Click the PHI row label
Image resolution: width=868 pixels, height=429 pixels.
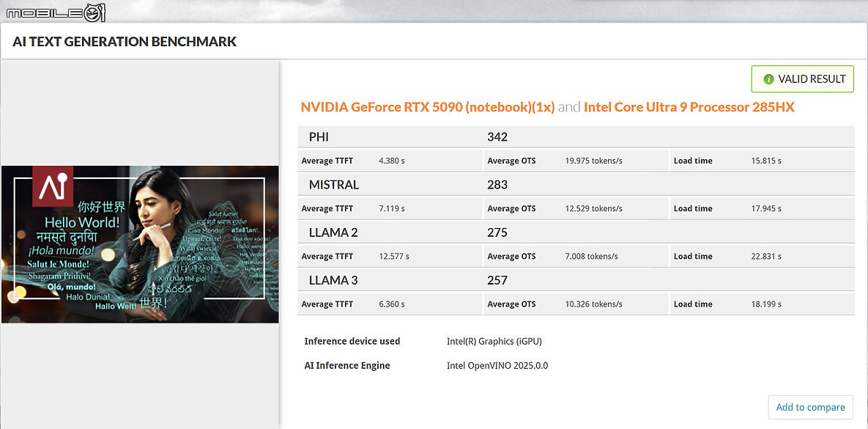point(319,137)
